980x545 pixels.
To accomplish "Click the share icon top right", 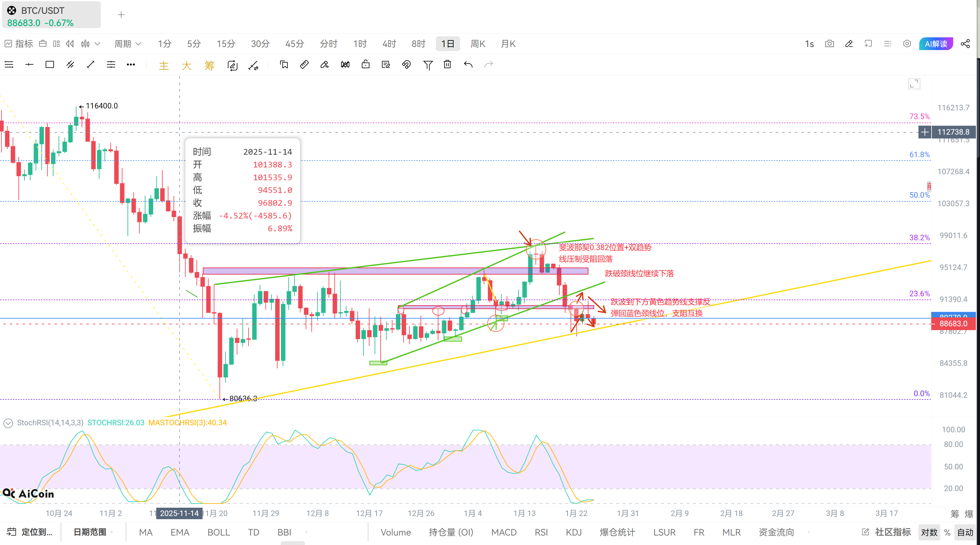I will [x=965, y=44].
